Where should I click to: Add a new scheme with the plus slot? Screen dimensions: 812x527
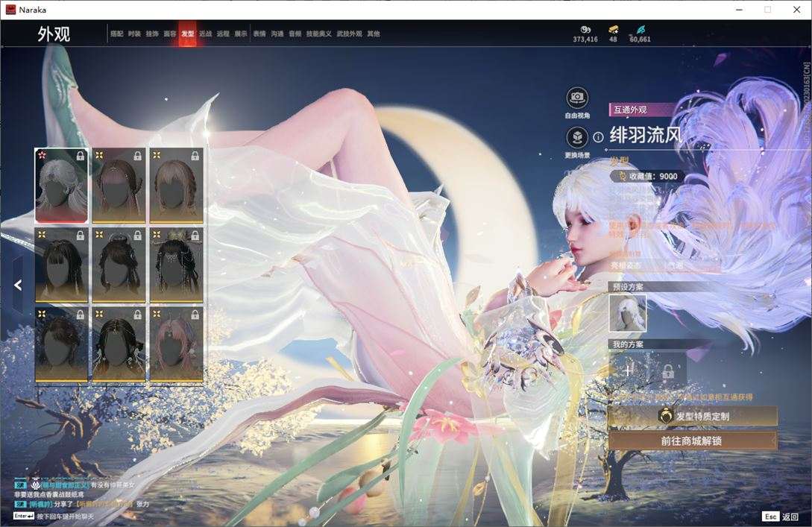(x=628, y=370)
